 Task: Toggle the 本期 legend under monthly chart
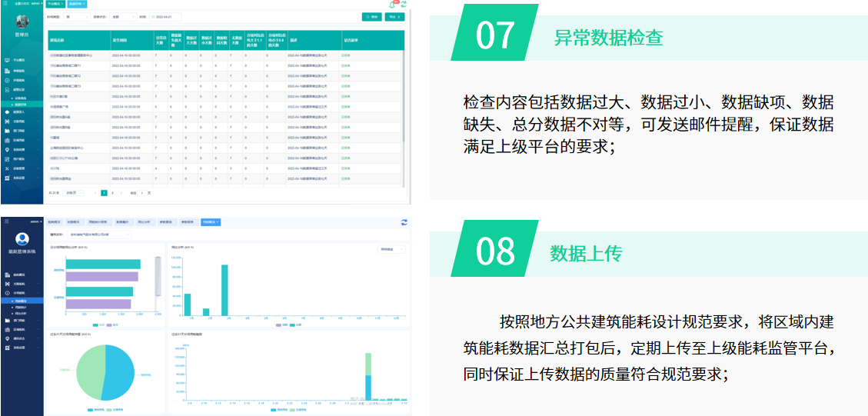tap(295, 324)
